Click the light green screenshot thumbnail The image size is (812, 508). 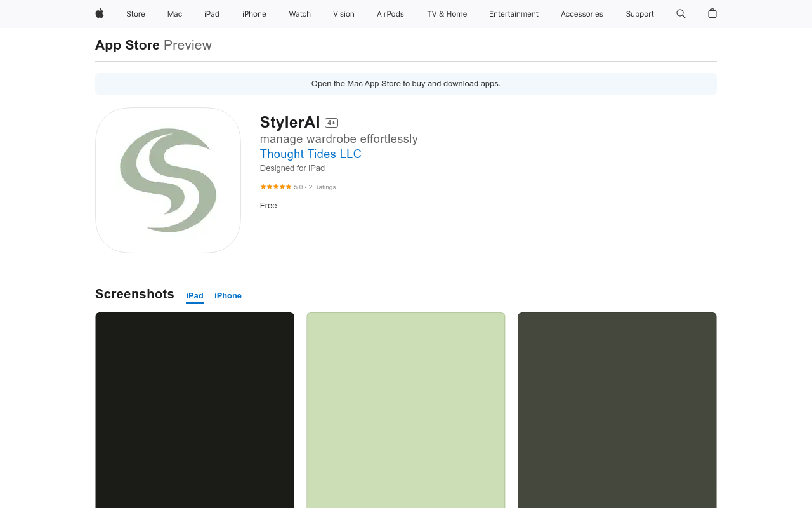pyautogui.click(x=406, y=410)
